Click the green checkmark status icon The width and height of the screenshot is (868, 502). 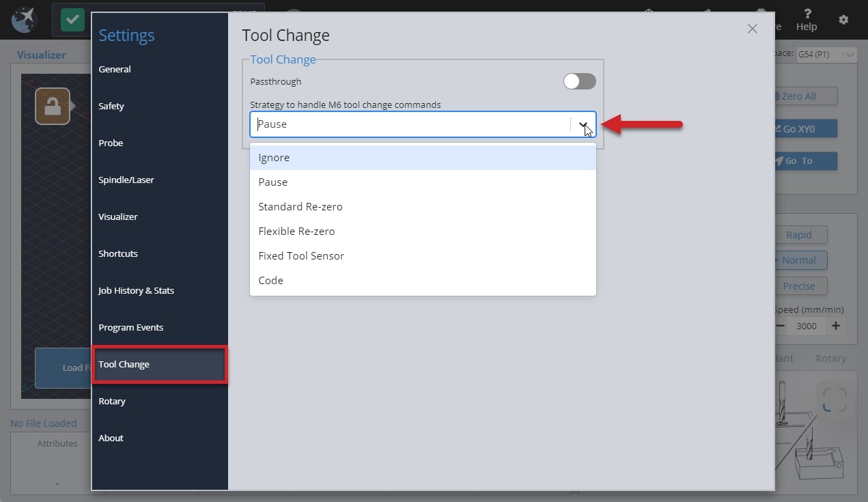(72, 20)
